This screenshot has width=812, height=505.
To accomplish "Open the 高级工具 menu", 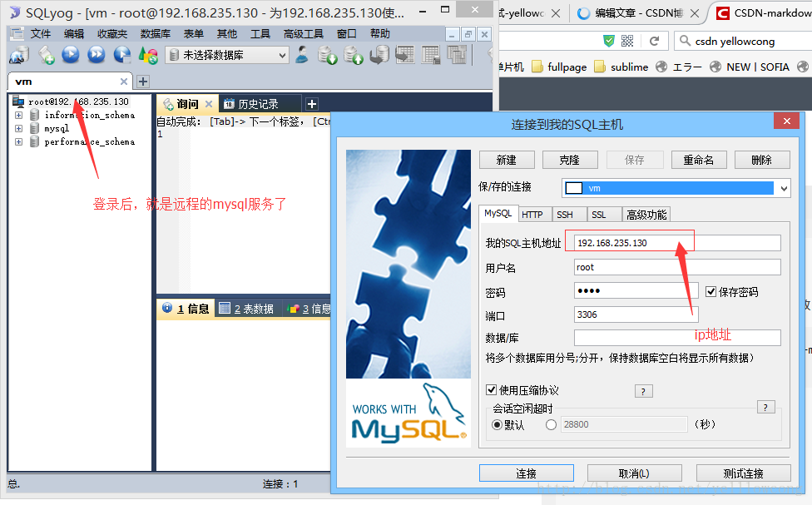I will (304, 33).
